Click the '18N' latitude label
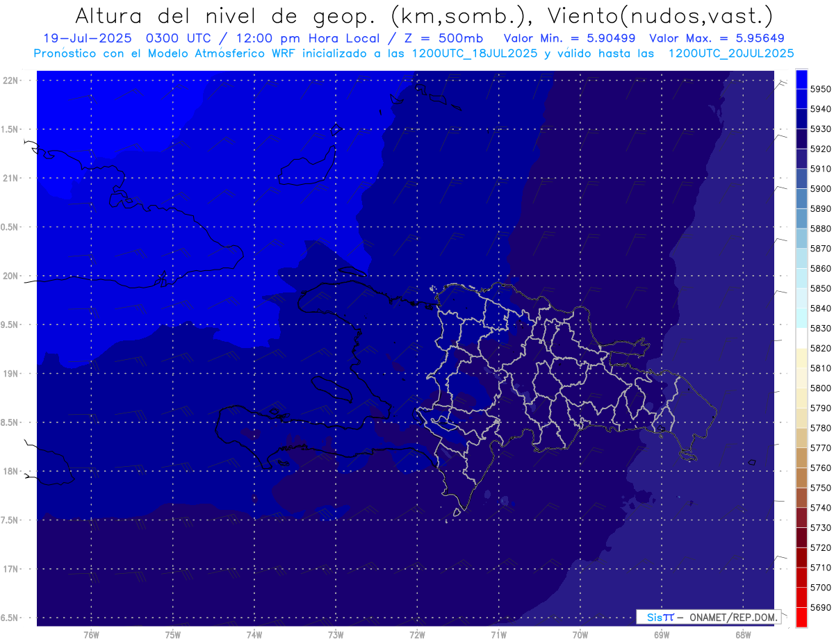The width and height of the screenshot is (834, 644). 10,471
